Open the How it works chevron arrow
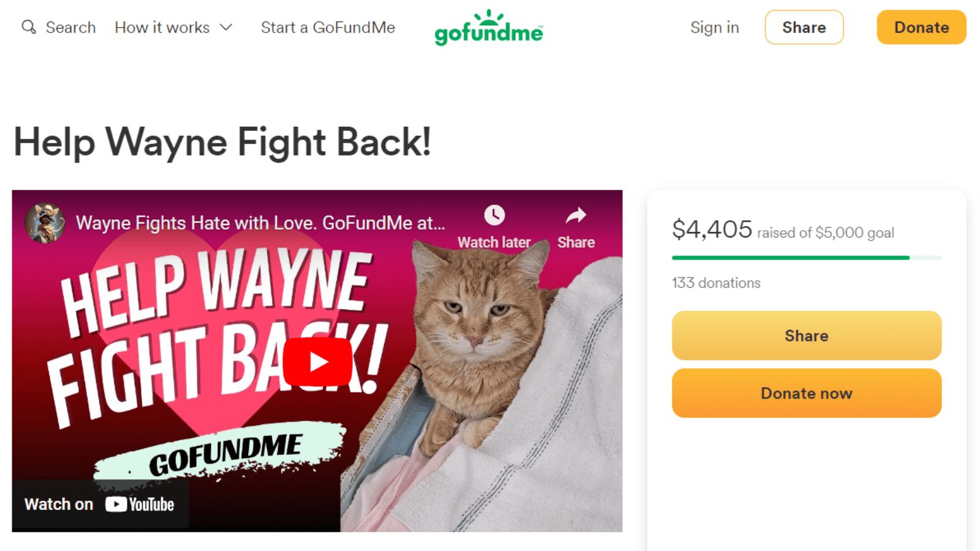The image size is (980, 551). click(x=225, y=28)
